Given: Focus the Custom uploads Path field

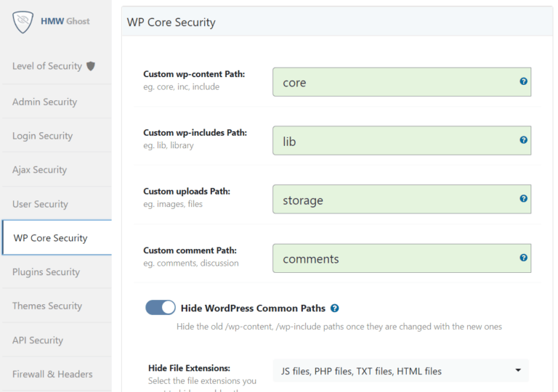Looking at the screenshot, I should click(x=392, y=200).
